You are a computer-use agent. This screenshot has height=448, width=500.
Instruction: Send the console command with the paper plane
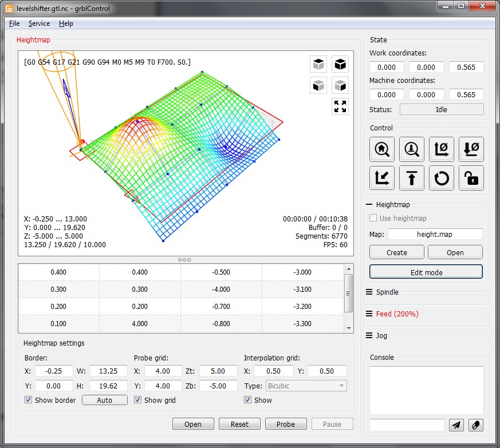(456, 425)
